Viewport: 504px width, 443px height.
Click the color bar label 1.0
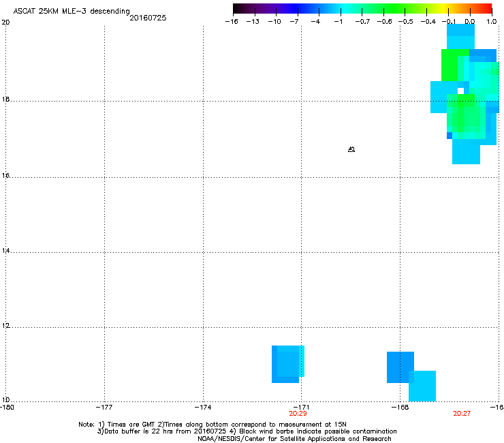point(492,22)
